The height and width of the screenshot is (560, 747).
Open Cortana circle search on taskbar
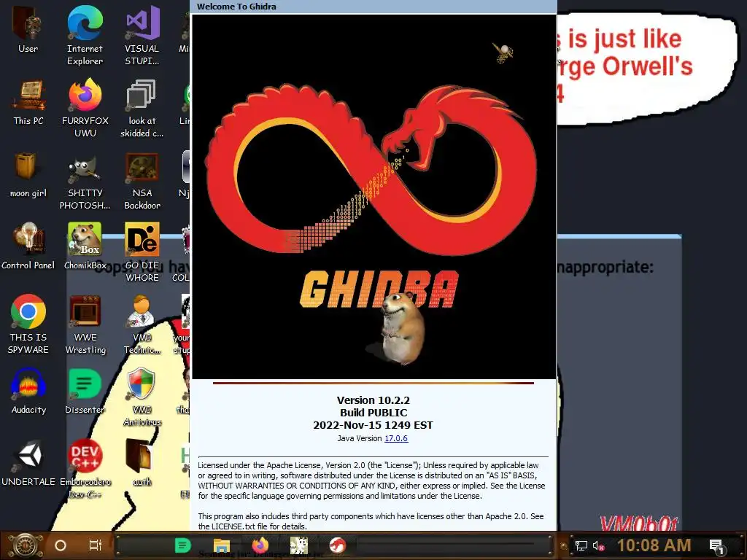pos(61,545)
